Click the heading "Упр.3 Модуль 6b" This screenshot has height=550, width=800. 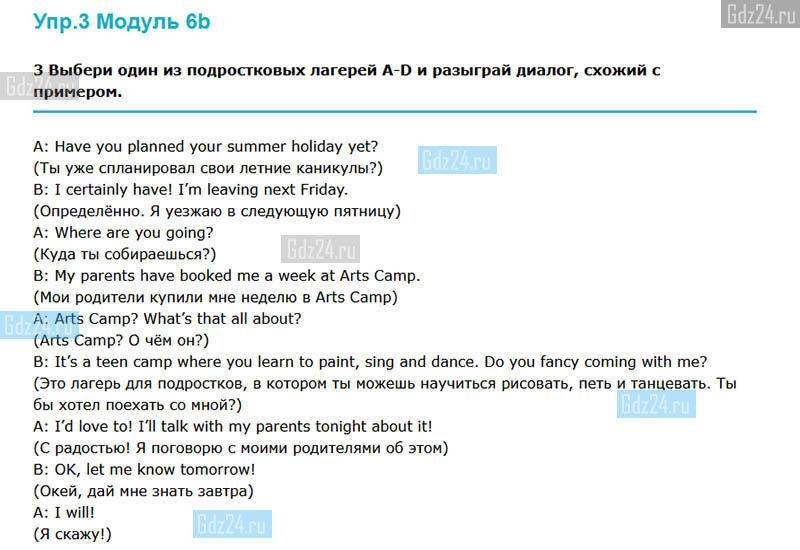(121, 21)
